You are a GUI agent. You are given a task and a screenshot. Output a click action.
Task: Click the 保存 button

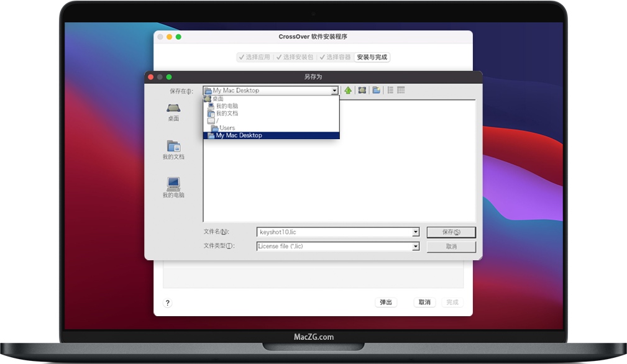451,232
